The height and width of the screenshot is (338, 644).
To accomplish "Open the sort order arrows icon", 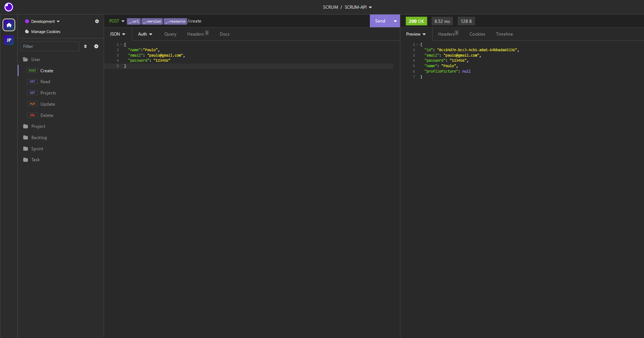I will click(x=85, y=46).
